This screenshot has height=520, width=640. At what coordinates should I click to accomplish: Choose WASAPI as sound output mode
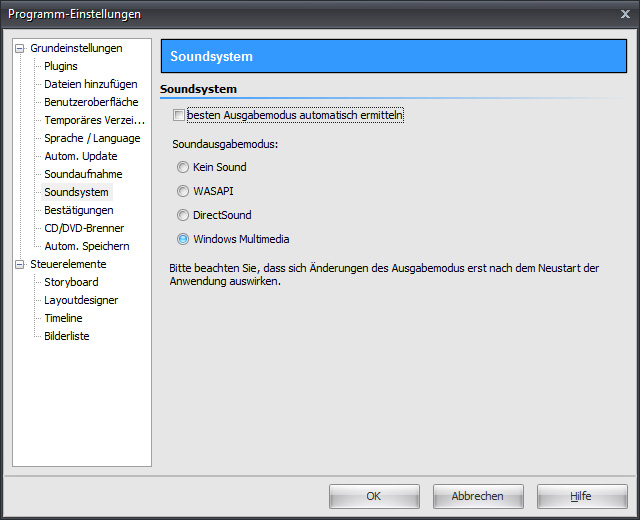183,191
